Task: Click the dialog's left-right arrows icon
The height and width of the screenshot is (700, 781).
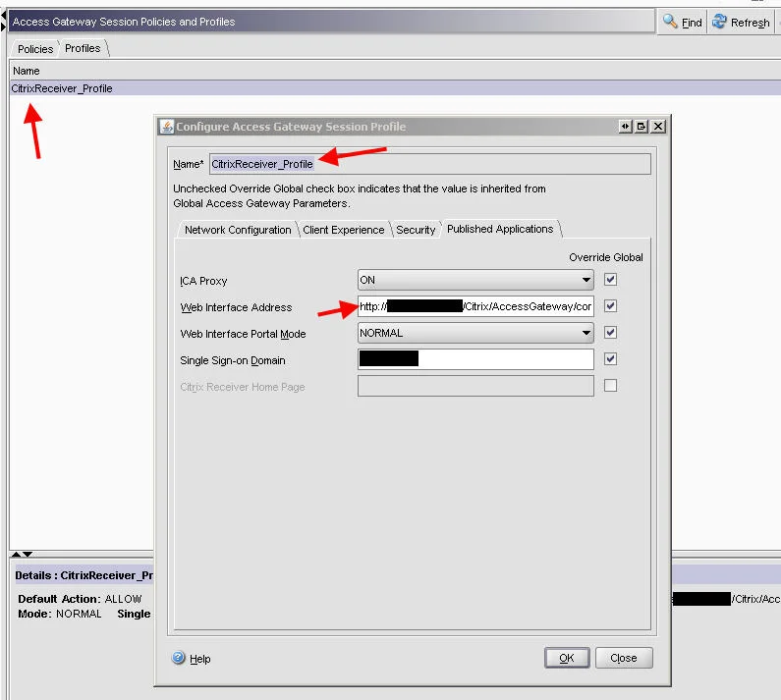Action: [x=625, y=127]
